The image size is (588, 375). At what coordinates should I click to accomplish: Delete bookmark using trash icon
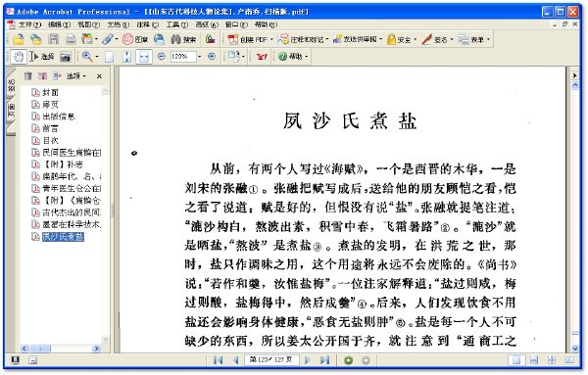(28, 76)
